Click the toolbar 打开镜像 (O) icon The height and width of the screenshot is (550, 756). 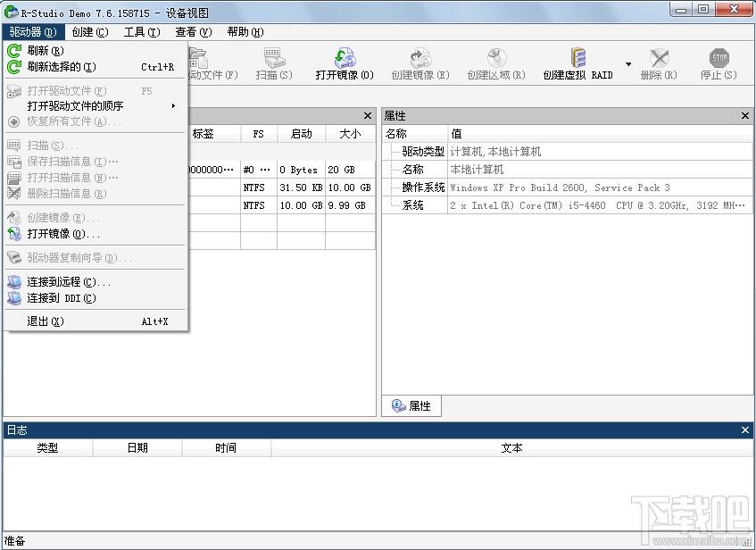tap(345, 57)
